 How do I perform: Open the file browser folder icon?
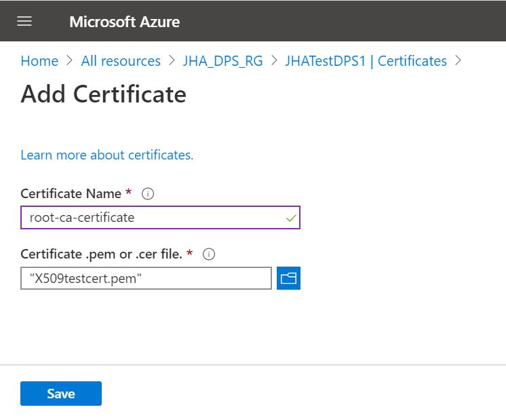pos(288,278)
